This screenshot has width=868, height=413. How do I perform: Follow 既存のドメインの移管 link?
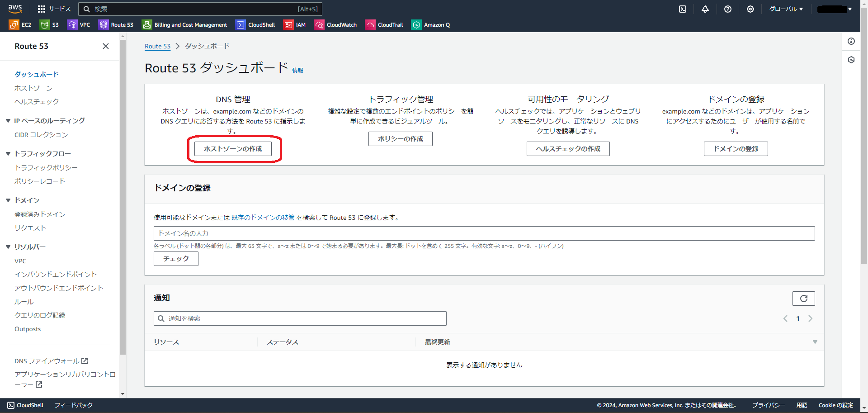(263, 218)
